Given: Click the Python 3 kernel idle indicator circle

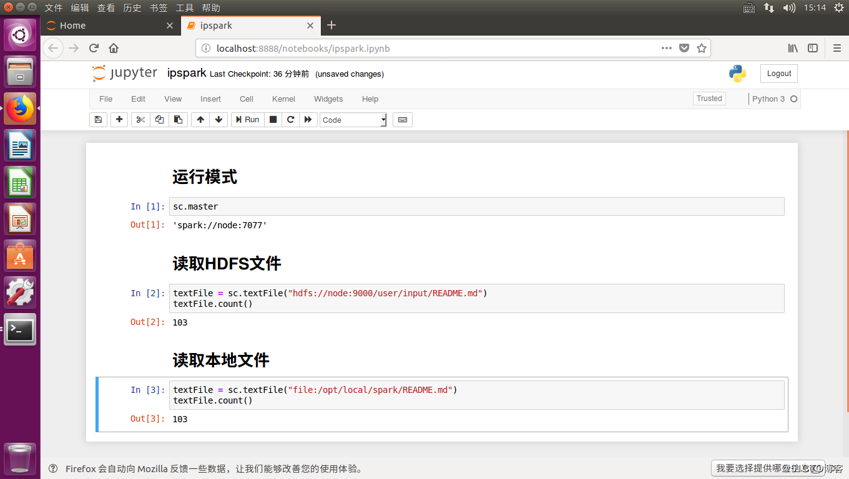Looking at the screenshot, I should (794, 99).
